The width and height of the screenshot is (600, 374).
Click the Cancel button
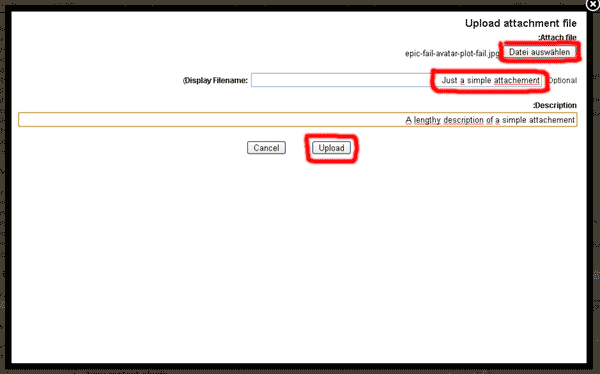click(x=266, y=148)
